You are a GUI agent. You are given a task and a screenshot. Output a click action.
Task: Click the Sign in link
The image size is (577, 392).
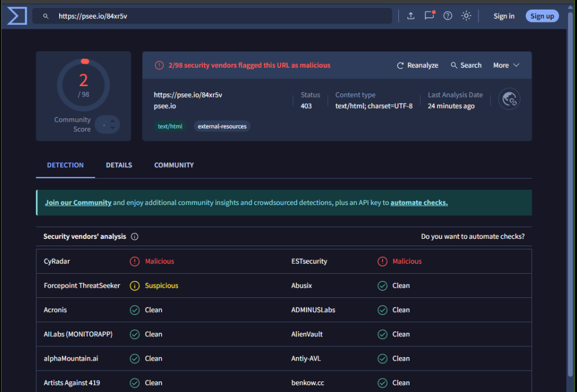504,16
